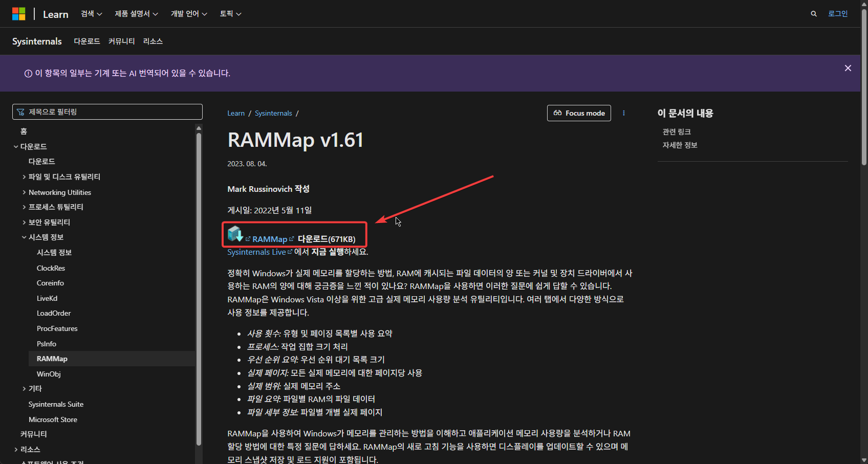Click the Microsoft logo
The image size is (868, 464).
click(19, 14)
